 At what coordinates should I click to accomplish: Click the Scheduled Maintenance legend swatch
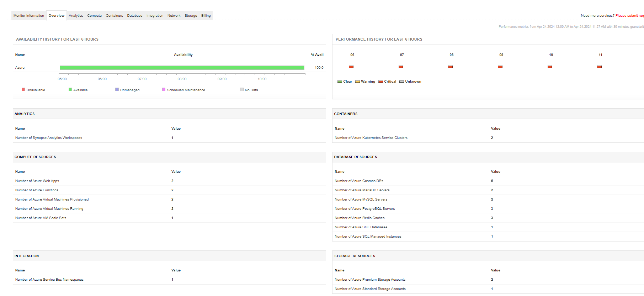164,90
